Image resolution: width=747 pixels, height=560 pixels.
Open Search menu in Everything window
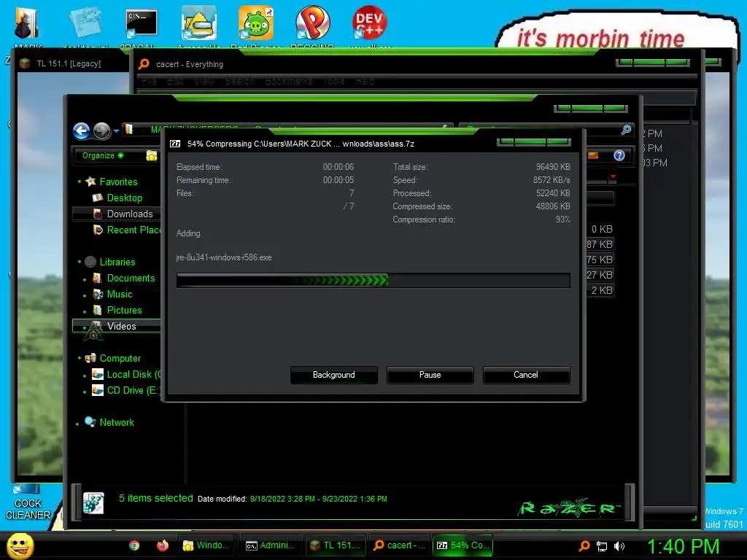[239, 82]
